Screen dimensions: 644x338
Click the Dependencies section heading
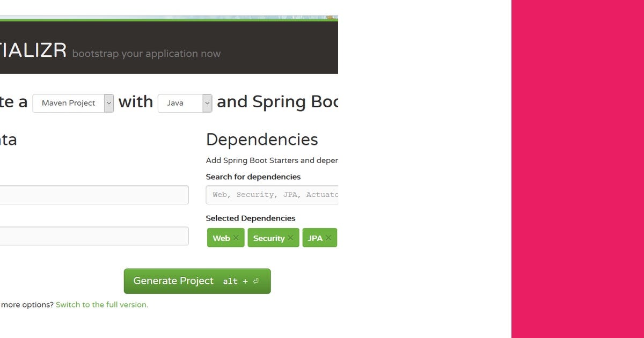pos(261,140)
